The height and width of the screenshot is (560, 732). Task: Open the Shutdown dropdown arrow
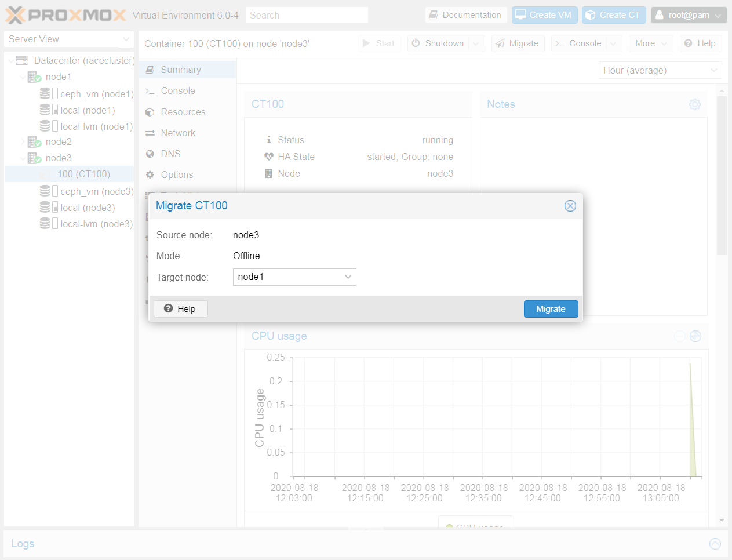(476, 43)
